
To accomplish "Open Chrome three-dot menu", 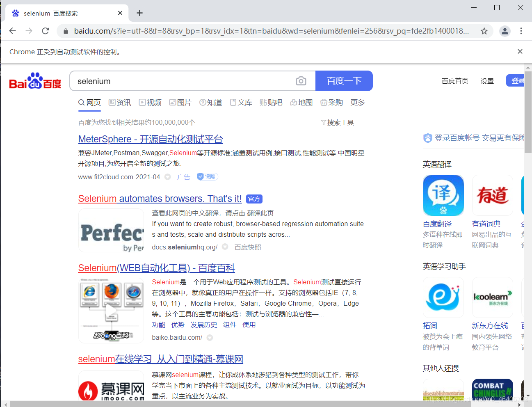I will click(521, 31).
